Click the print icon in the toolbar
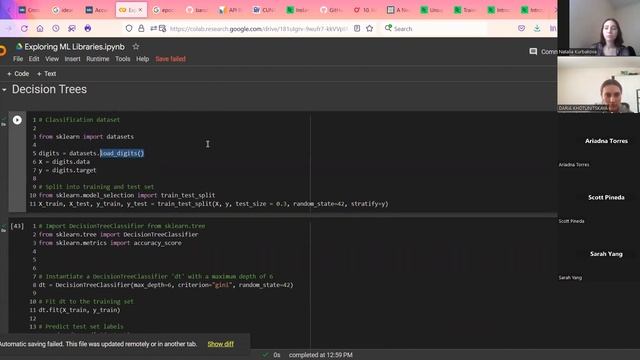Screen dimensions: 640x360 pos(88,29)
